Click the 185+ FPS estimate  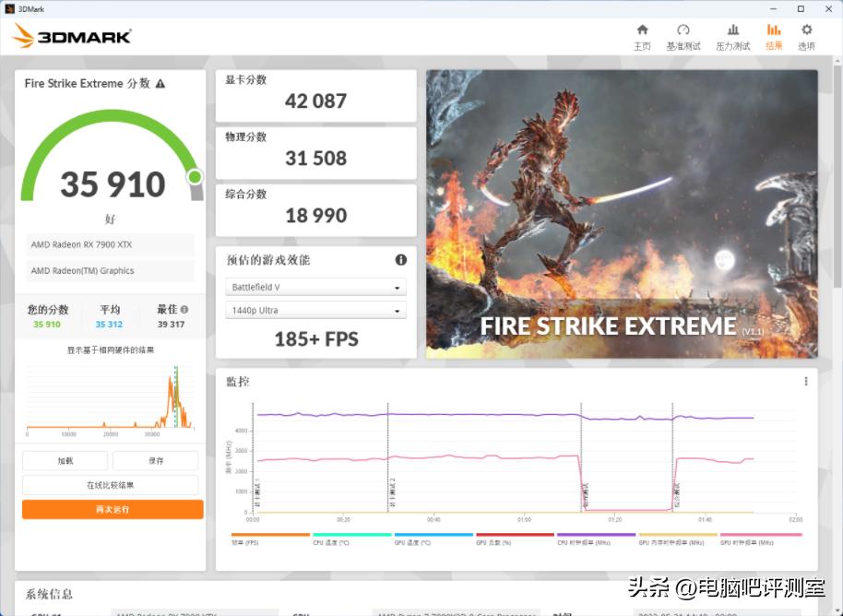[316, 339]
